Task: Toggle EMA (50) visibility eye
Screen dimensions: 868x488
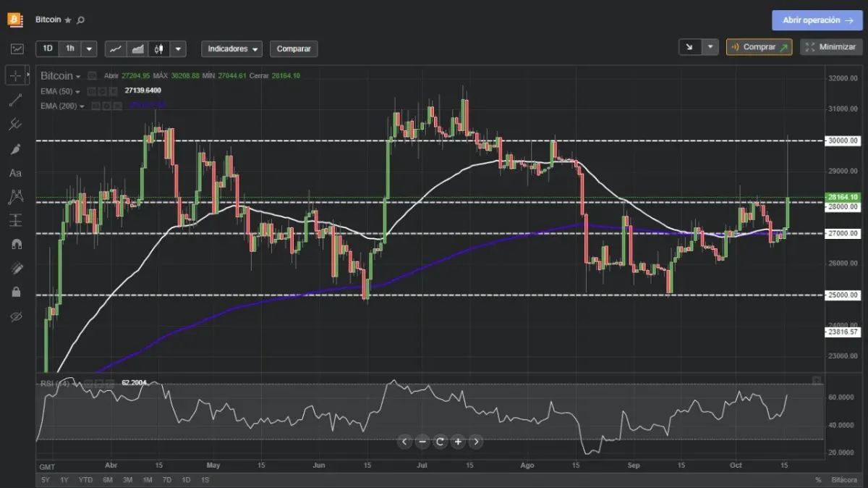Action: pos(90,91)
